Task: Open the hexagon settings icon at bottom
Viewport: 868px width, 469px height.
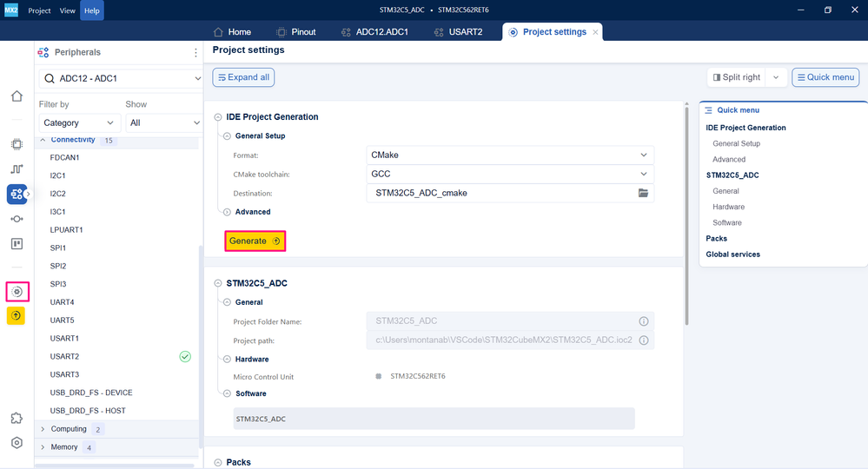Action: [17, 443]
